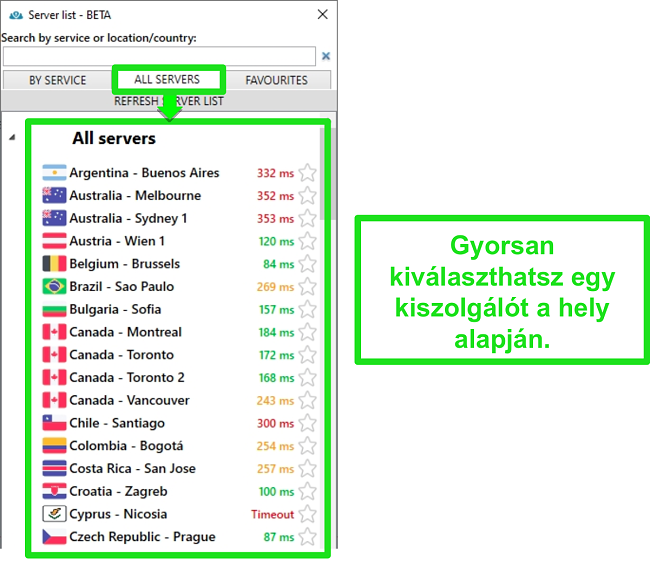Click the Costa Rica flag icon
Image resolution: width=650 pixels, height=568 pixels.
tap(54, 468)
